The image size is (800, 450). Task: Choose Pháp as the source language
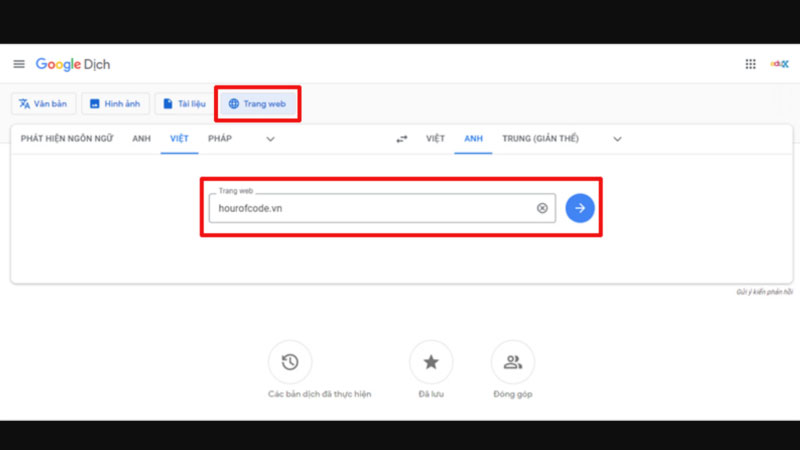220,139
